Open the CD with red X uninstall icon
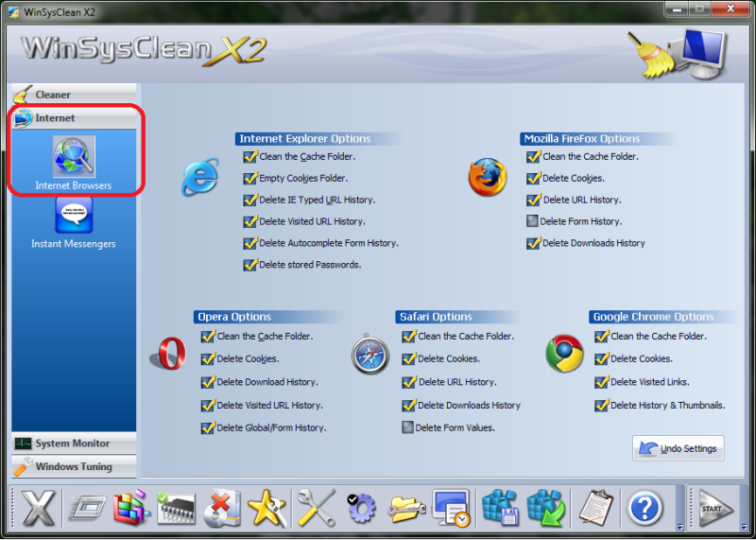 (222, 509)
